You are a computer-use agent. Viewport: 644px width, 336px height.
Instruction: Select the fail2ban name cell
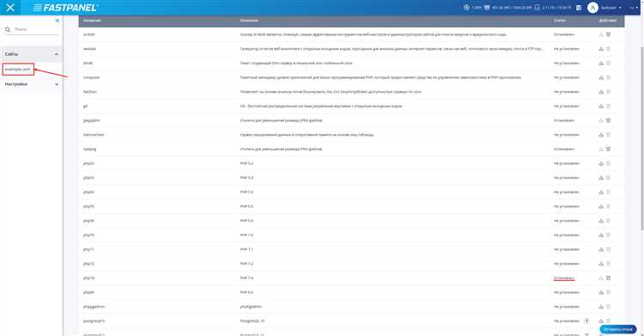[x=90, y=92]
